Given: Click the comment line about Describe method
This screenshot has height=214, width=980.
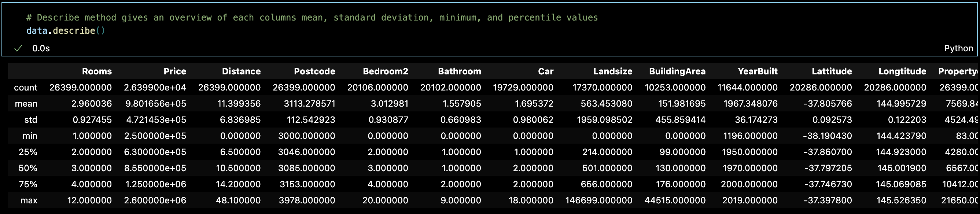Looking at the screenshot, I should (x=312, y=18).
